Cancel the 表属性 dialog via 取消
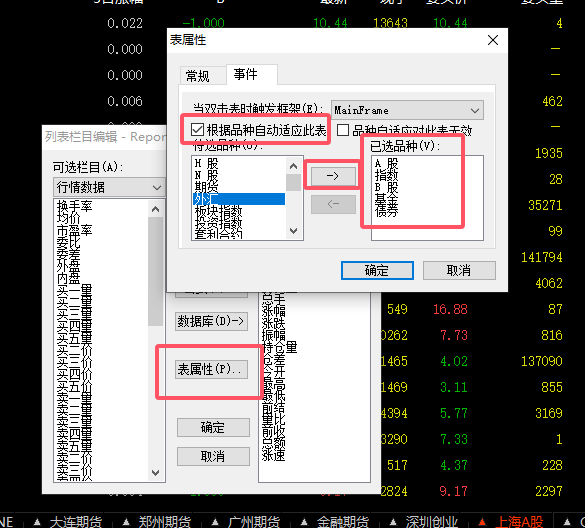Image resolution: width=585 pixels, height=528 pixels. [459, 270]
